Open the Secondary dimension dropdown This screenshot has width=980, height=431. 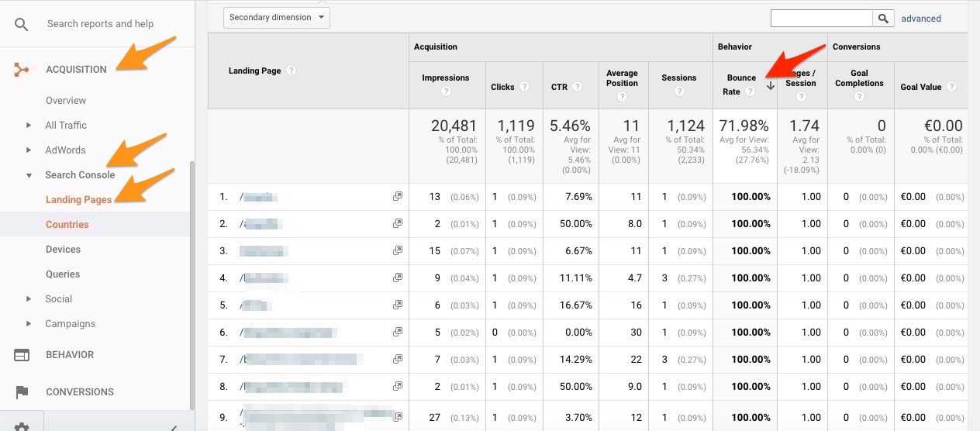(x=277, y=17)
